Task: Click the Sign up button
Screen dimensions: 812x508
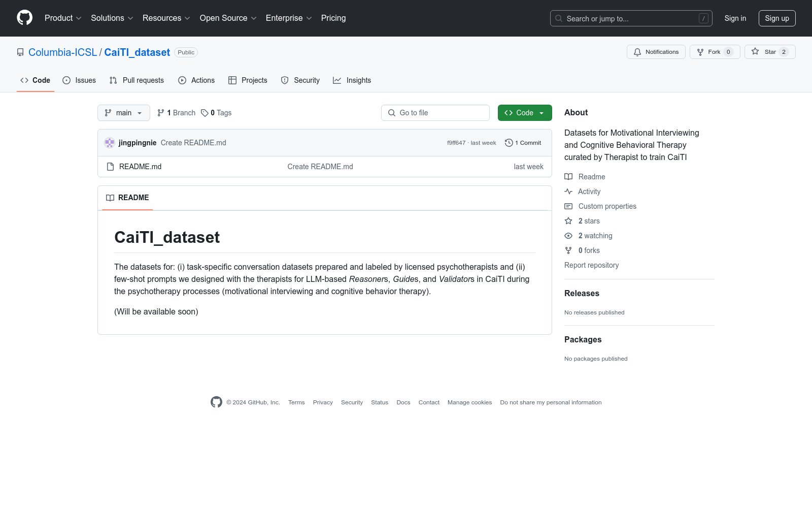Action: pyautogui.click(x=777, y=18)
